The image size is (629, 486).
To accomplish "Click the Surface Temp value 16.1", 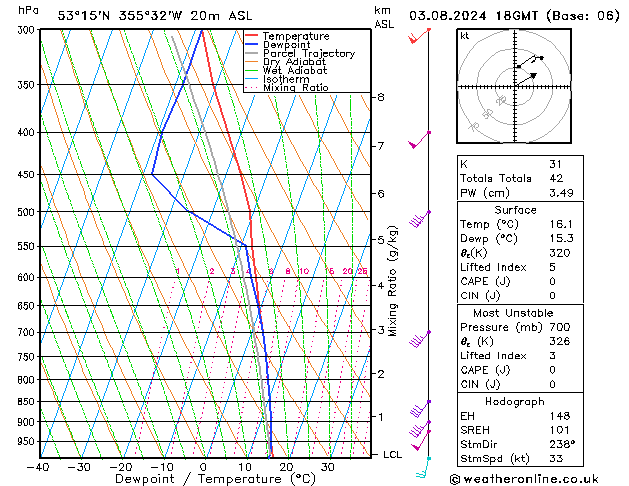I will click(561, 224).
